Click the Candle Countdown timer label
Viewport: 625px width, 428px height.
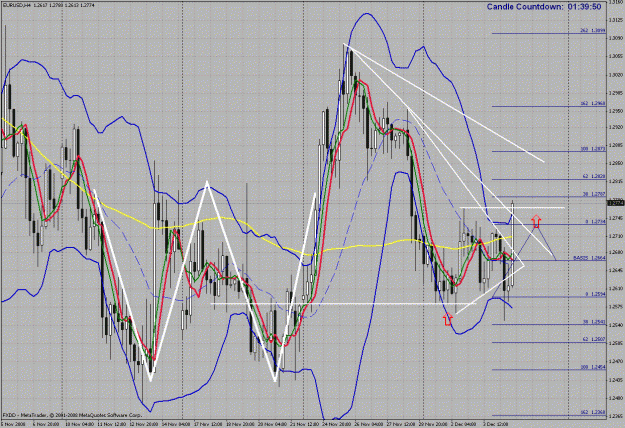point(544,7)
